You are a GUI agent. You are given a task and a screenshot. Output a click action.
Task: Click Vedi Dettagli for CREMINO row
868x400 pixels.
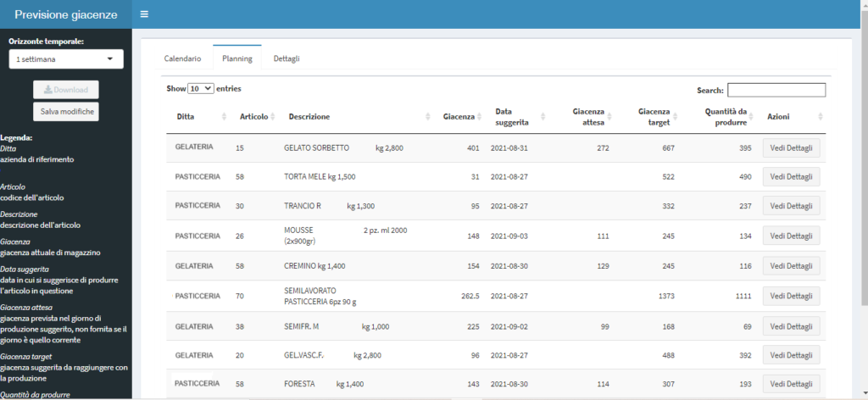click(x=791, y=266)
